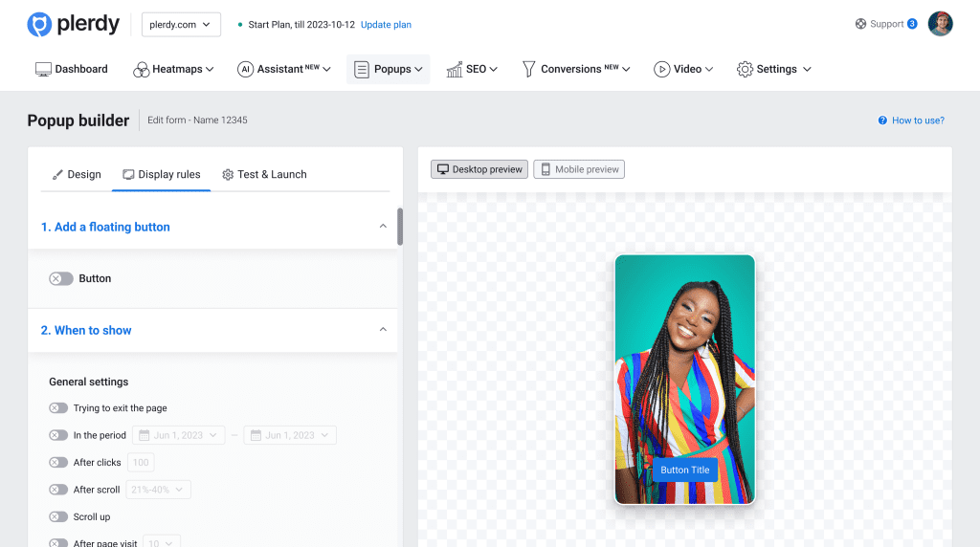Switch to the Test & Launch tab
The width and height of the screenshot is (980, 547).
pyautogui.click(x=264, y=174)
